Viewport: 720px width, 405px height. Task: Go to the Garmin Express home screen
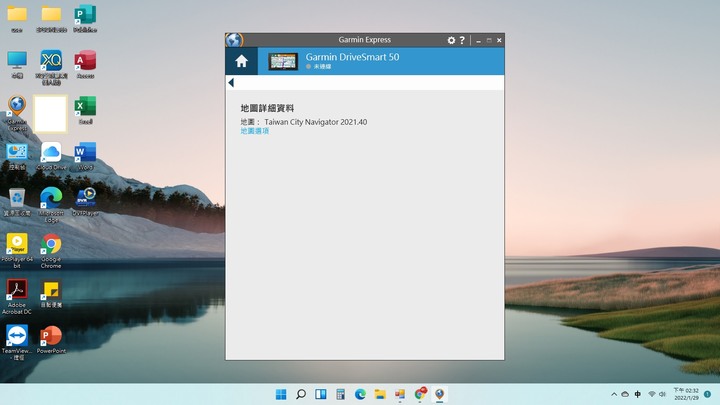[x=242, y=61]
